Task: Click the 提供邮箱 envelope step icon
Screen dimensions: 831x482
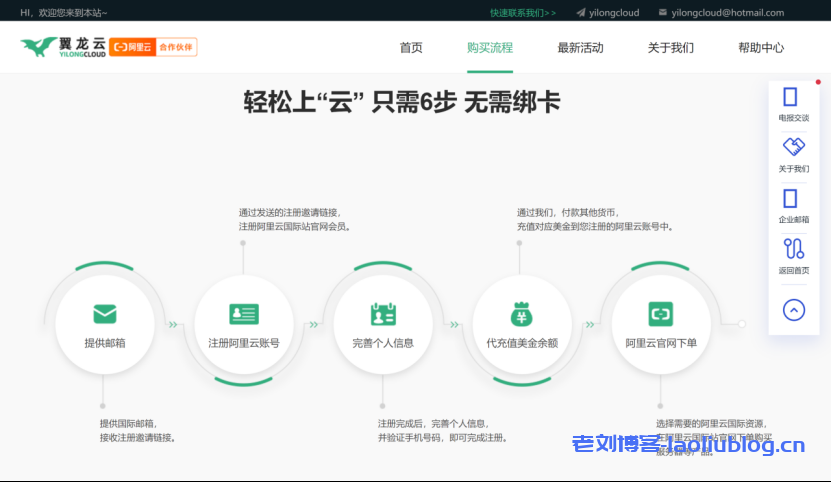Action: coord(105,314)
